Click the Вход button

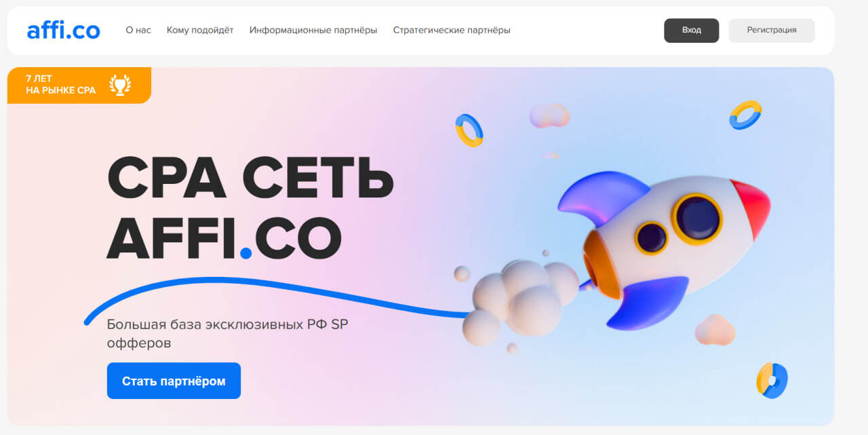[x=692, y=31]
